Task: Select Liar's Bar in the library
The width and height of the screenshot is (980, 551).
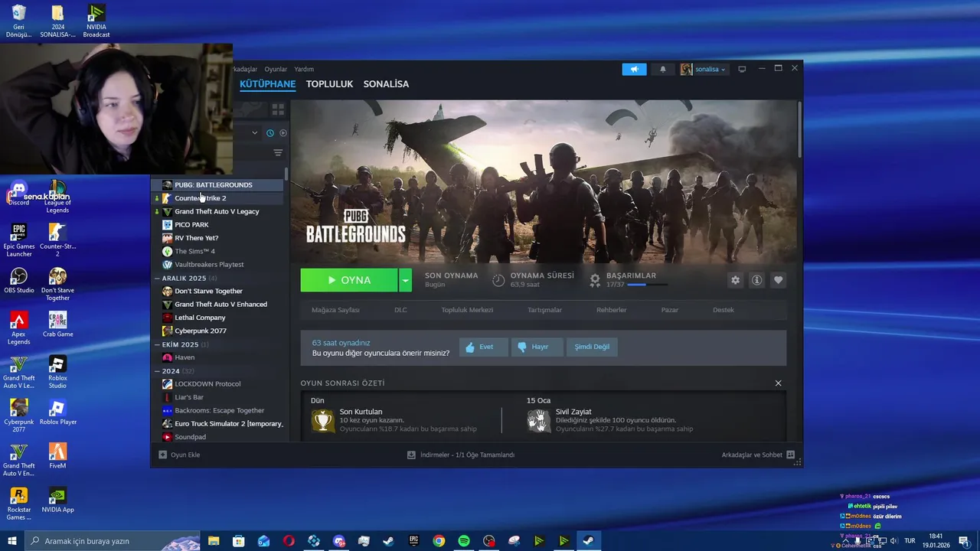Action: (217, 397)
